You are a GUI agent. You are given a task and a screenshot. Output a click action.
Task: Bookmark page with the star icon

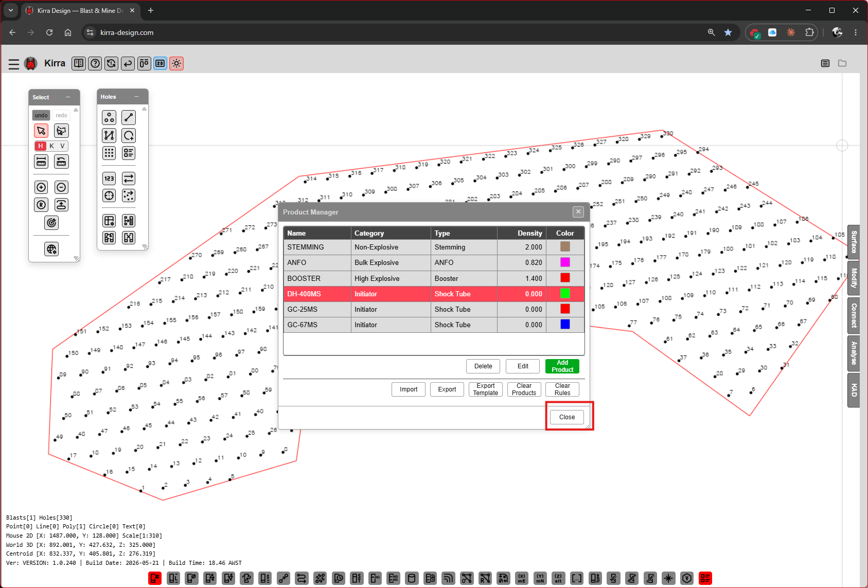click(728, 32)
